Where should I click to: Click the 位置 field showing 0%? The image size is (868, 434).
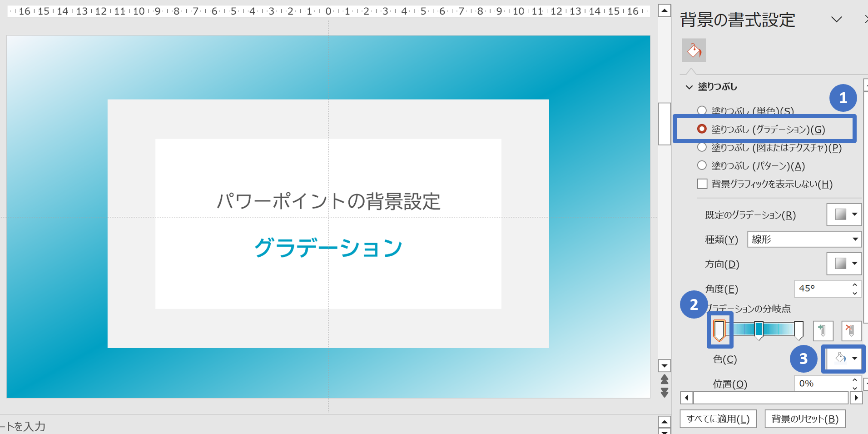pos(822,384)
